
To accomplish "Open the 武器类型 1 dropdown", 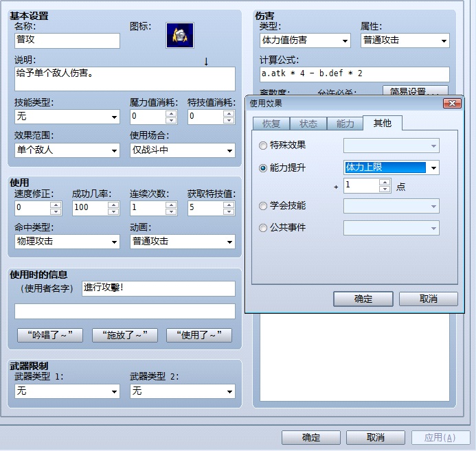I will pos(67,391).
